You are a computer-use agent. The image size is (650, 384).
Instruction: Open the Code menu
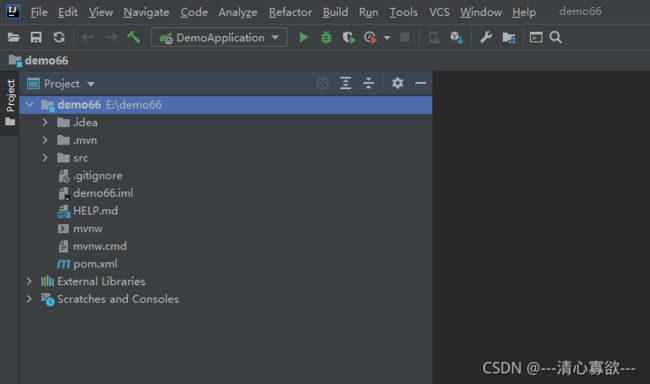[194, 12]
